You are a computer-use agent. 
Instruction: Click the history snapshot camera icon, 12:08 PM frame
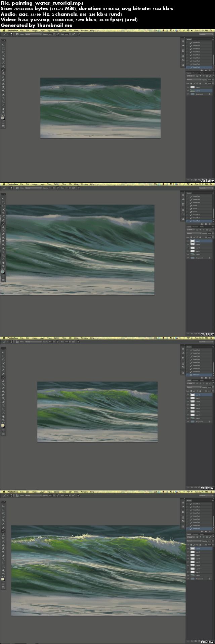(206, 70)
